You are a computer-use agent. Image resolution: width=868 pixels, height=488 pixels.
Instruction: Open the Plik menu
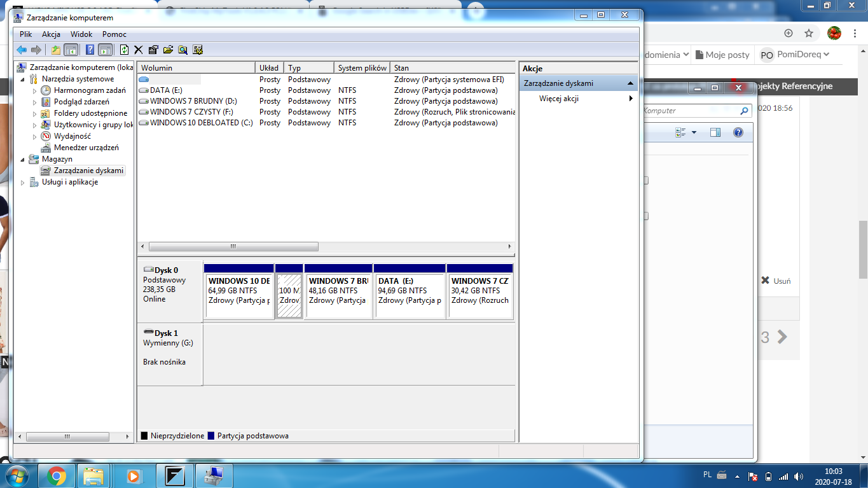click(25, 34)
